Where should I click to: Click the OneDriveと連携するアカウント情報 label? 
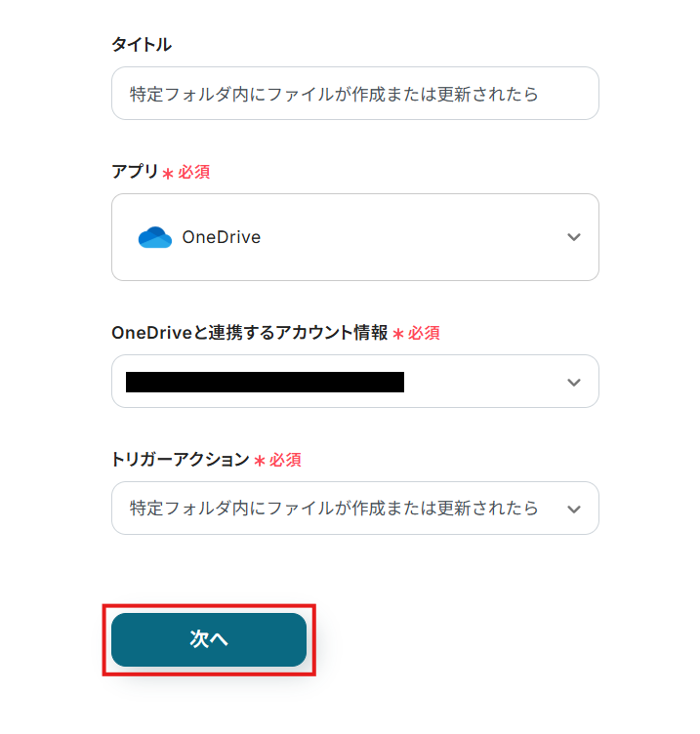coord(250,333)
